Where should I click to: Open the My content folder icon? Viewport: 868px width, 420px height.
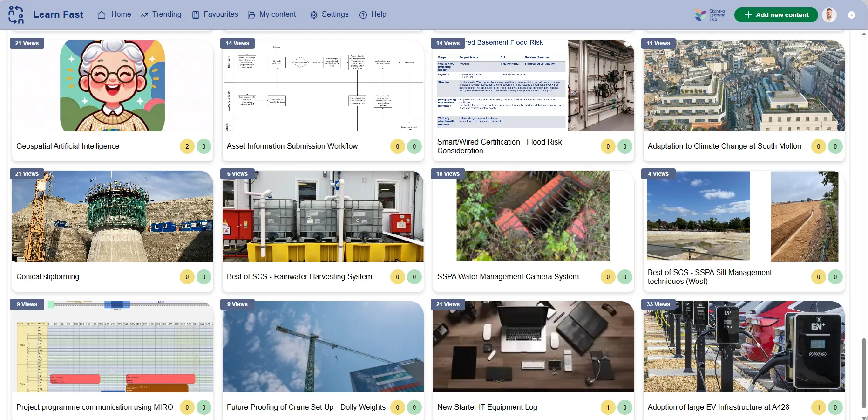[251, 15]
